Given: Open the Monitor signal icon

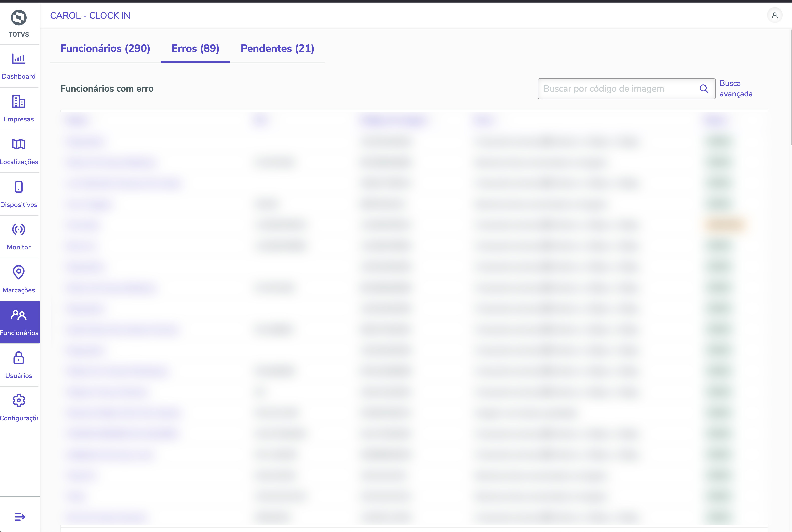Looking at the screenshot, I should tap(19, 230).
